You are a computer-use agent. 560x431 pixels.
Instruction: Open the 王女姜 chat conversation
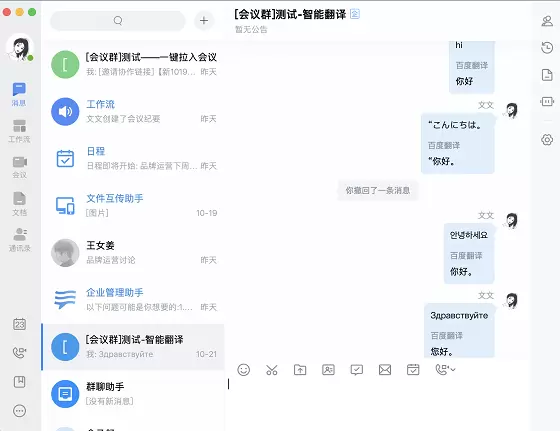click(133, 253)
